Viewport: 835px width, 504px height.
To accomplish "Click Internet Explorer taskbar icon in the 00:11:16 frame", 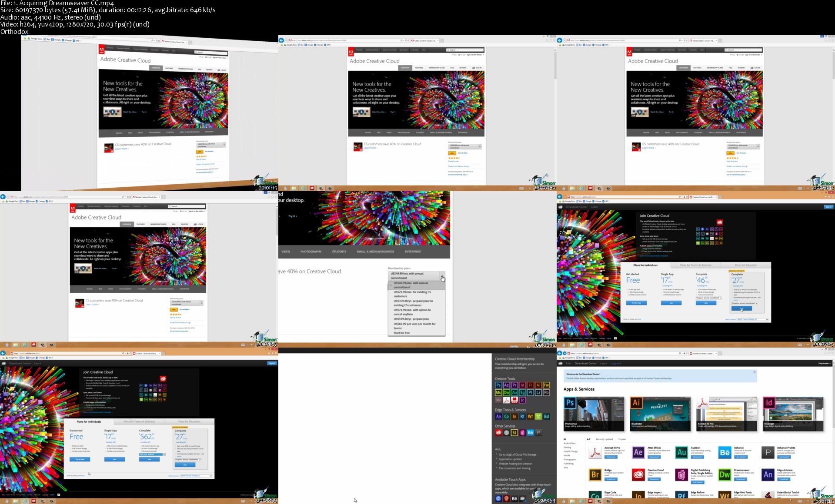I will click(x=581, y=501).
